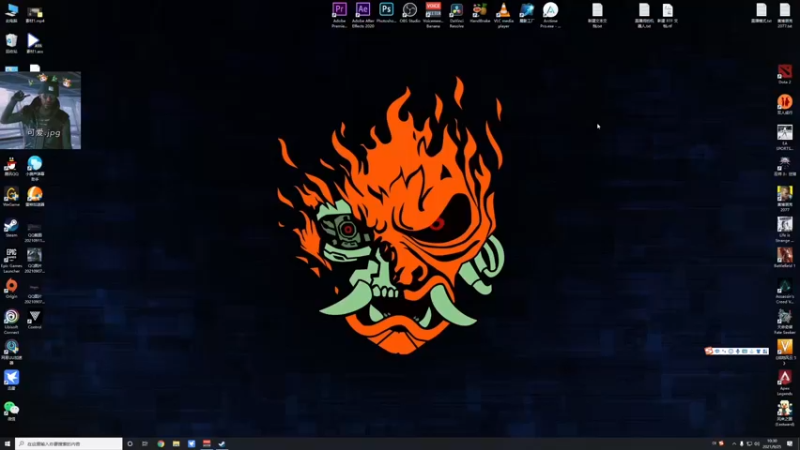Screen dimensions: 800x450
Task: Launch the WeGame desktop shortcut
Action: pyautogui.click(x=11, y=197)
